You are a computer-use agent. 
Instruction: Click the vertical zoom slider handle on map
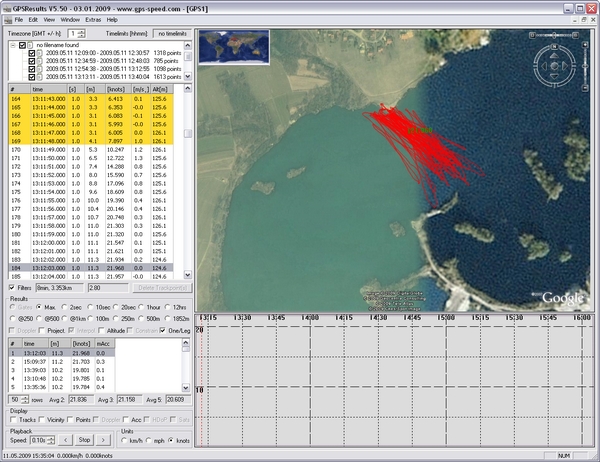[x=585, y=67]
